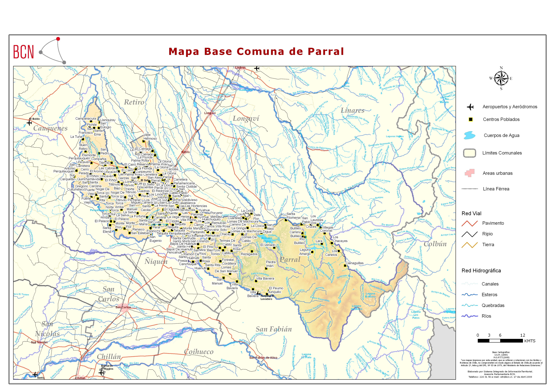Select the airport legend airplane icon

(x=470, y=107)
